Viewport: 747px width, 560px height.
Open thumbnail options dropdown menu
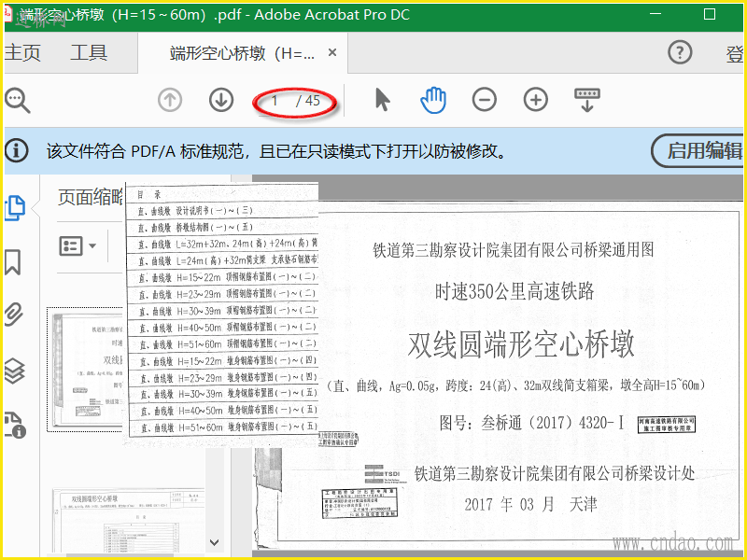click(78, 245)
